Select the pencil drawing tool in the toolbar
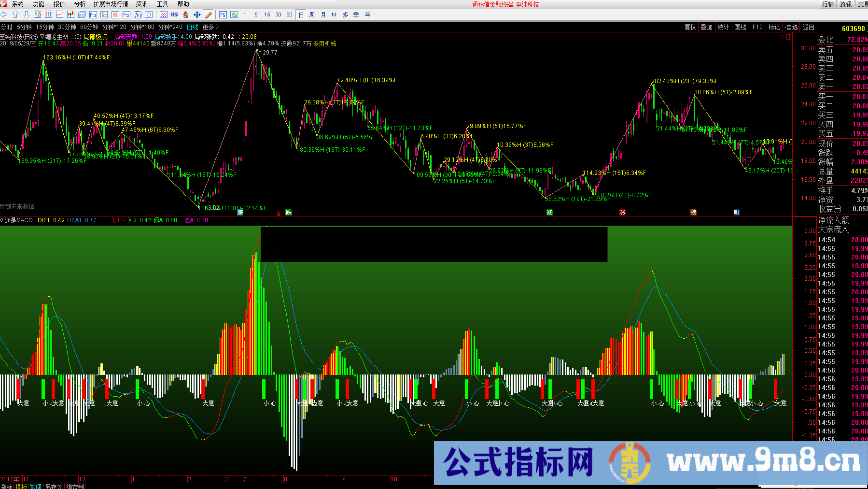This screenshot has width=868, height=489. point(208,14)
